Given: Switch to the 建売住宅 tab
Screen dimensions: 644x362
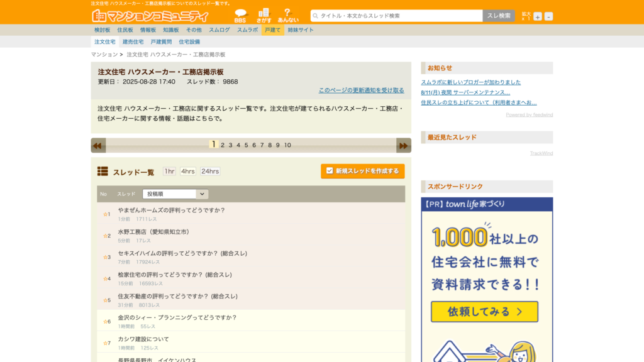Looking at the screenshot, I should pos(133,41).
